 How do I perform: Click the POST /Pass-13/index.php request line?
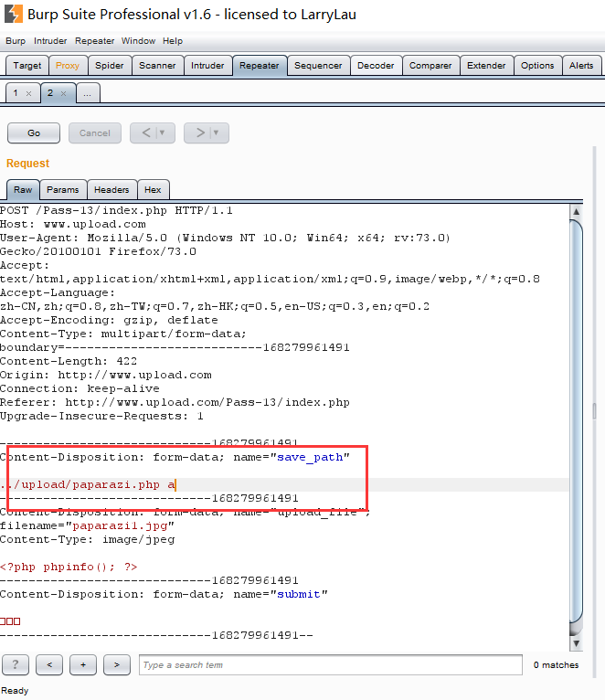point(116,210)
